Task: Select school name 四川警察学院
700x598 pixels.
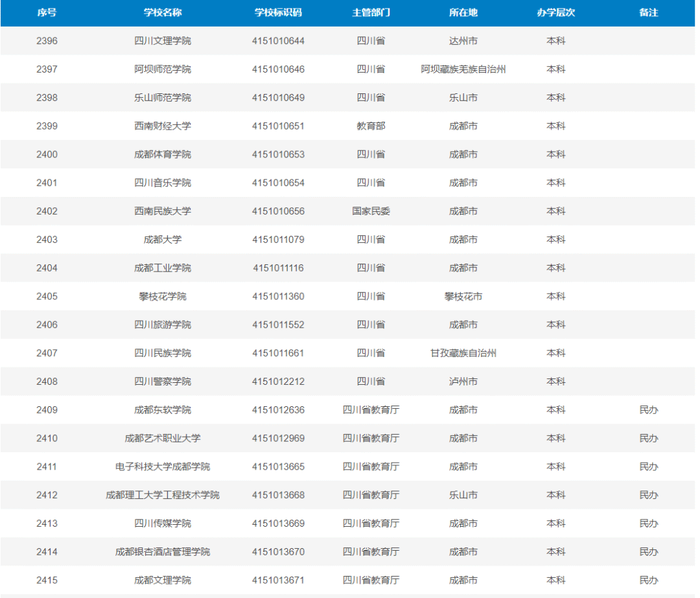Action: tap(163, 382)
